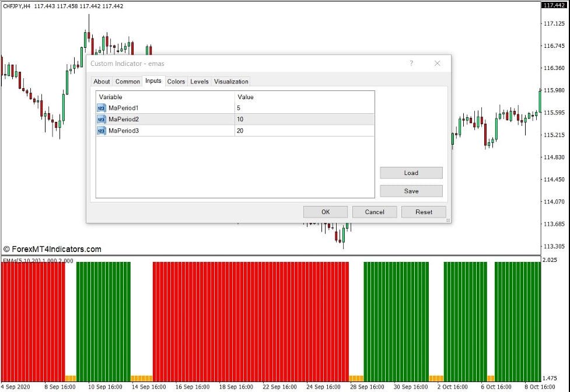The width and height of the screenshot is (570, 392).
Task: Click Reset to restore default inputs
Action: point(424,212)
